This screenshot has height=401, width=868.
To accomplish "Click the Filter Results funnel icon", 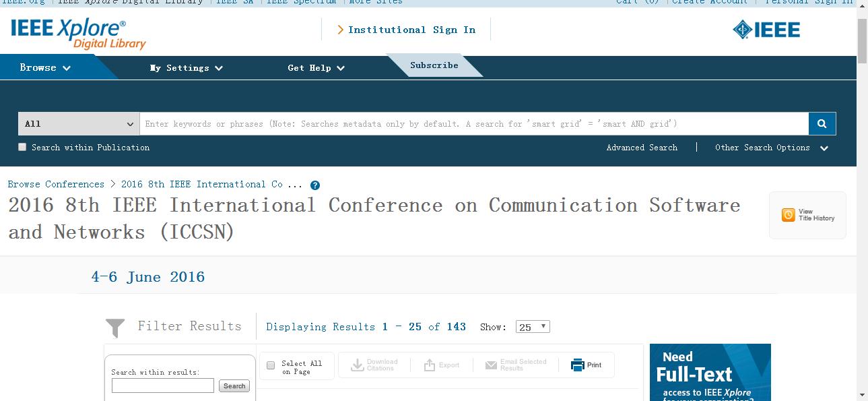I will click(x=115, y=328).
